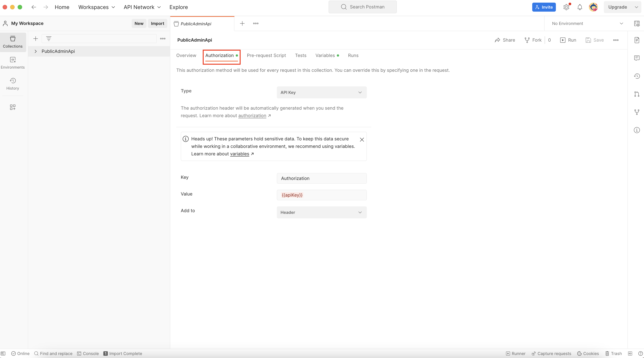The width and height of the screenshot is (644, 358).
Task: Open the documentation icon in right sidebar
Action: pos(637,40)
